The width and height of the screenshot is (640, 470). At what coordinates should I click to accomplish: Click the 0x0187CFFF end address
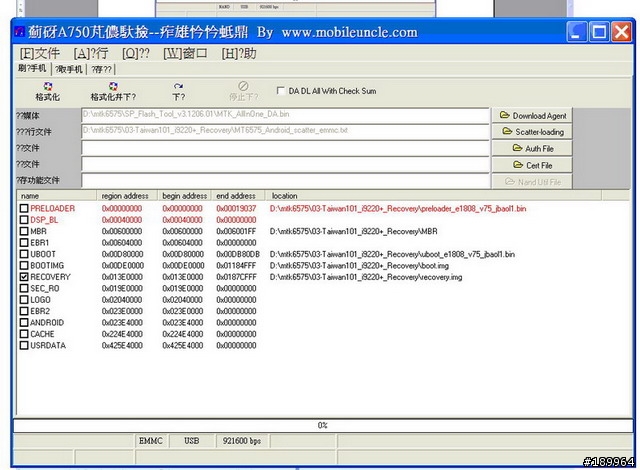coord(236,277)
